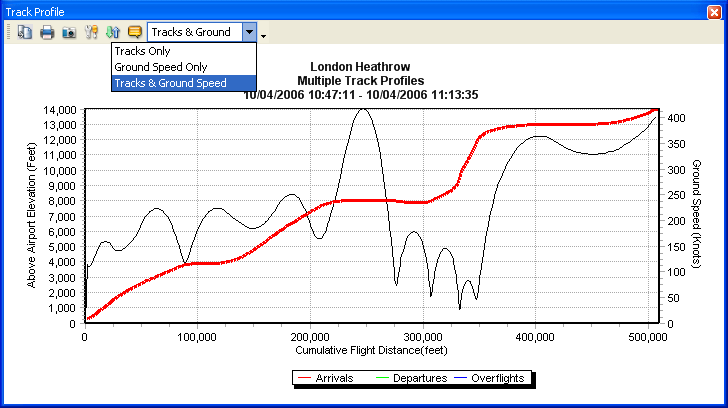Screen dimensions: 728x408
Task: Click the 50 knots axis value
Action: 673,298
